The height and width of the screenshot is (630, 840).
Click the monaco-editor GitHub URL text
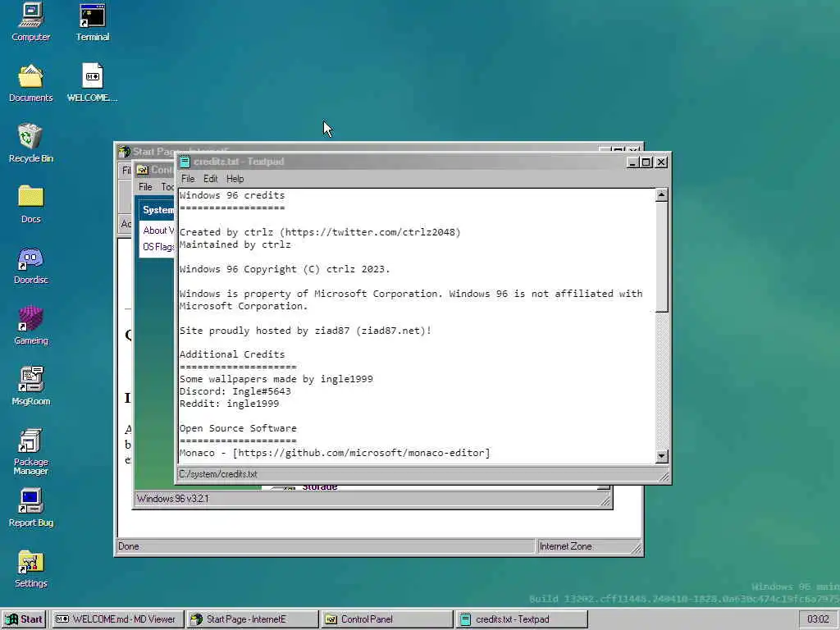click(x=361, y=453)
